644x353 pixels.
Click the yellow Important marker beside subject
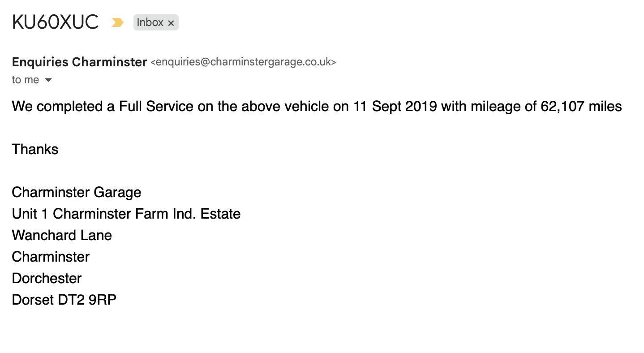pyautogui.click(x=118, y=22)
